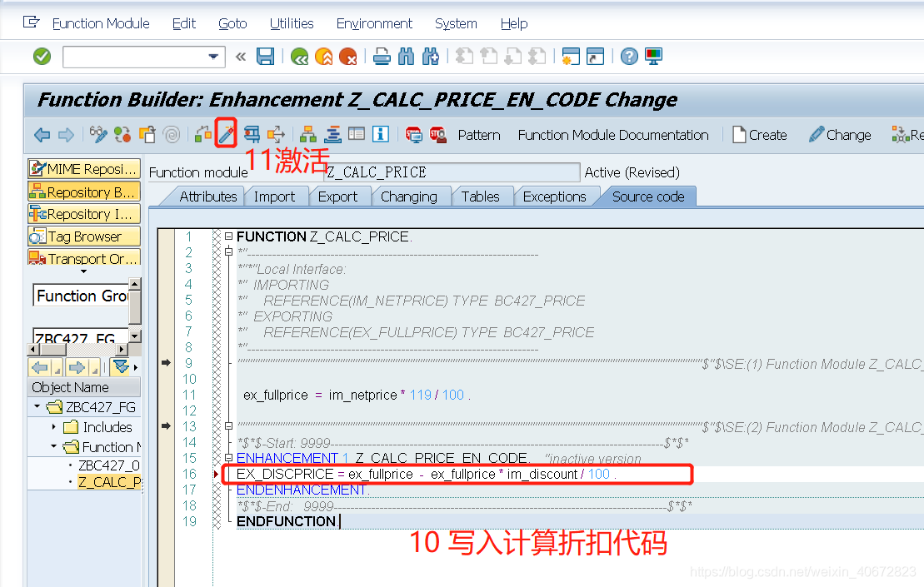Open the Goto menu

[x=232, y=23]
